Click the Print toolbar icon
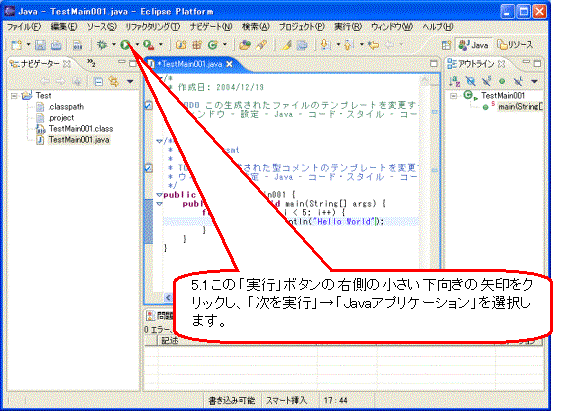The width and height of the screenshot is (565, 411). coord(56,45)
